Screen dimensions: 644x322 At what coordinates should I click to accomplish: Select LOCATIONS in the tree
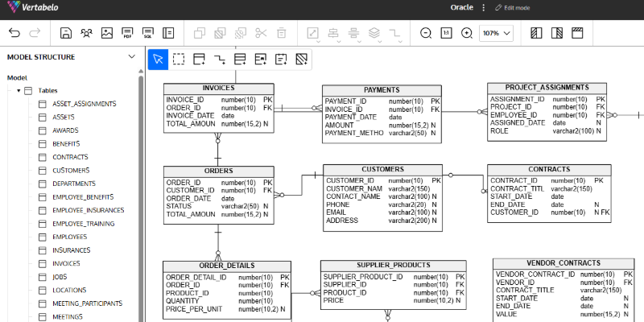point(69,290)
